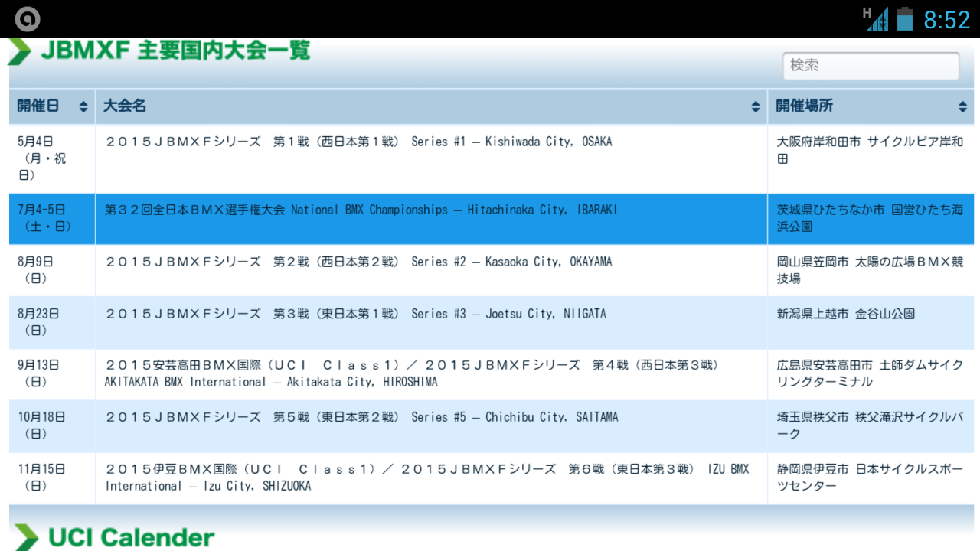Click the green arrow beside UCI Calender
This screenshot has height=551, width=980.
25,536
